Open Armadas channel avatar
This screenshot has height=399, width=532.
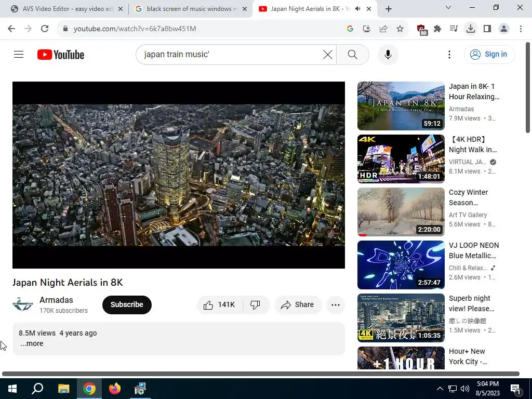23,304
